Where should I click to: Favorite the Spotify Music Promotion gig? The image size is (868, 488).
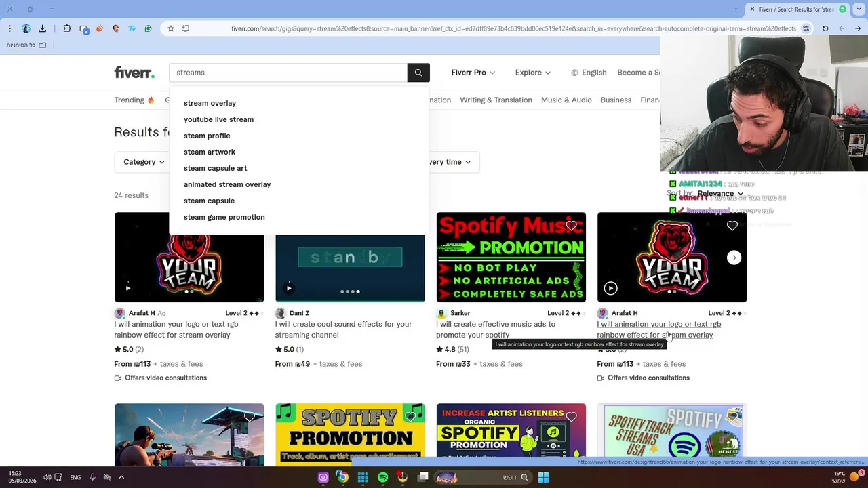click(571, 226)
